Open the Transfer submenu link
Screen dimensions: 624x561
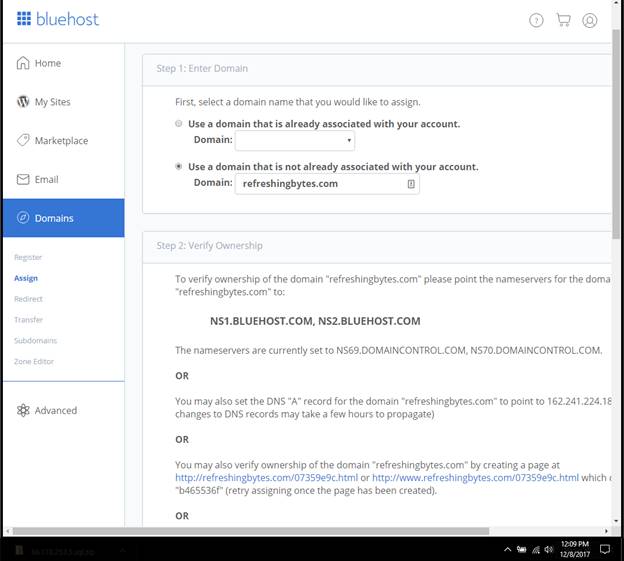[x=28, y=319]
